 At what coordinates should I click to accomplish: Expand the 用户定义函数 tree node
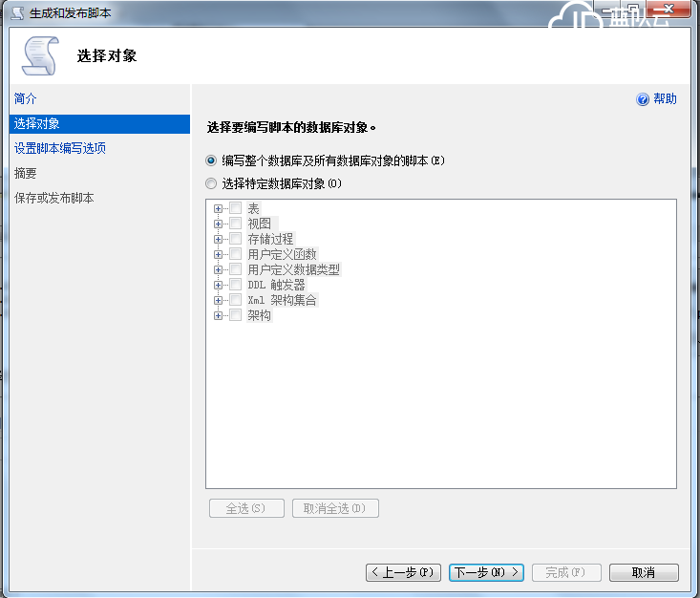point(219,254)
